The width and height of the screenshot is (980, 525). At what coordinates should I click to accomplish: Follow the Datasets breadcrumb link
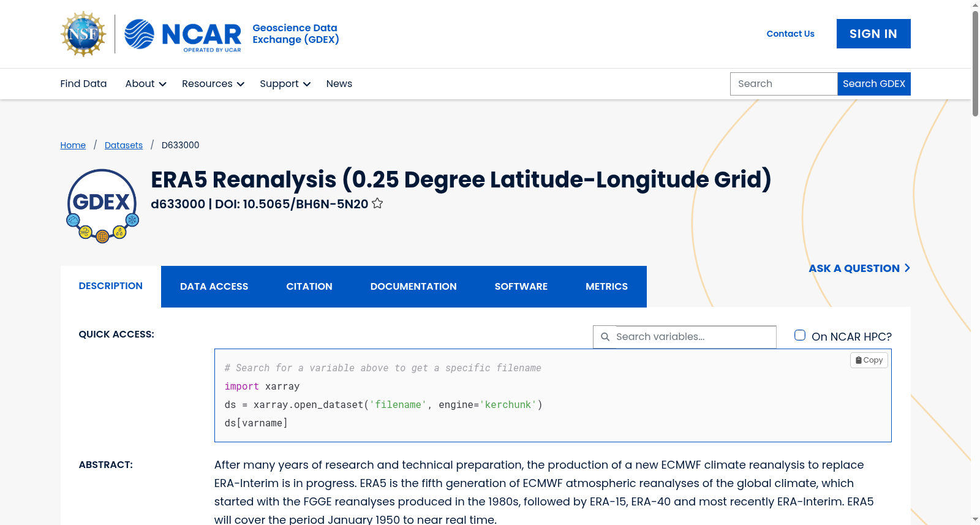[124, 145]
